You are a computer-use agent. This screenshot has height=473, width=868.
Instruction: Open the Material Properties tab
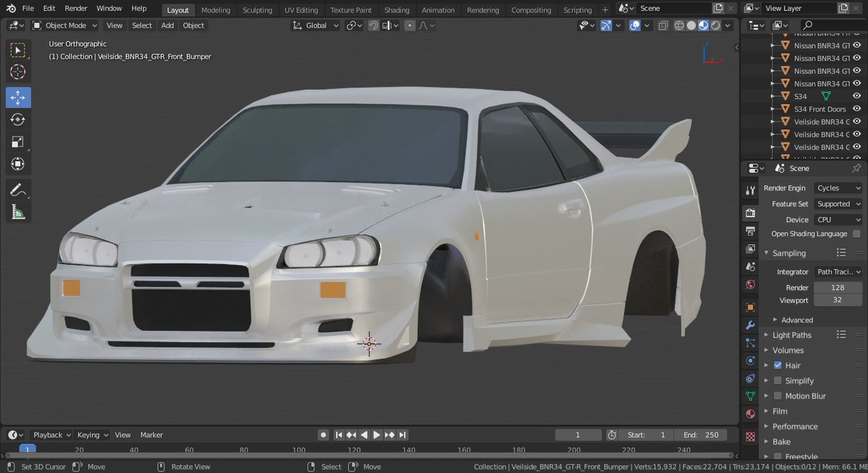pyautogui.click(x=750, y=414)
